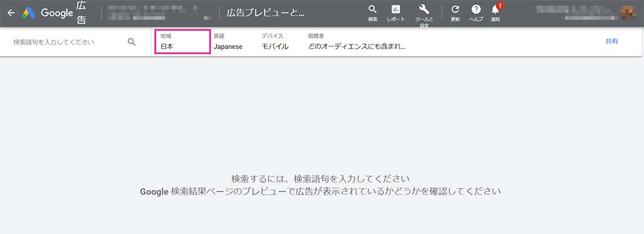Viewport: 644px width, 234px height.
Task: Refresh with the 更新 icon
Action: click(455, 13)
